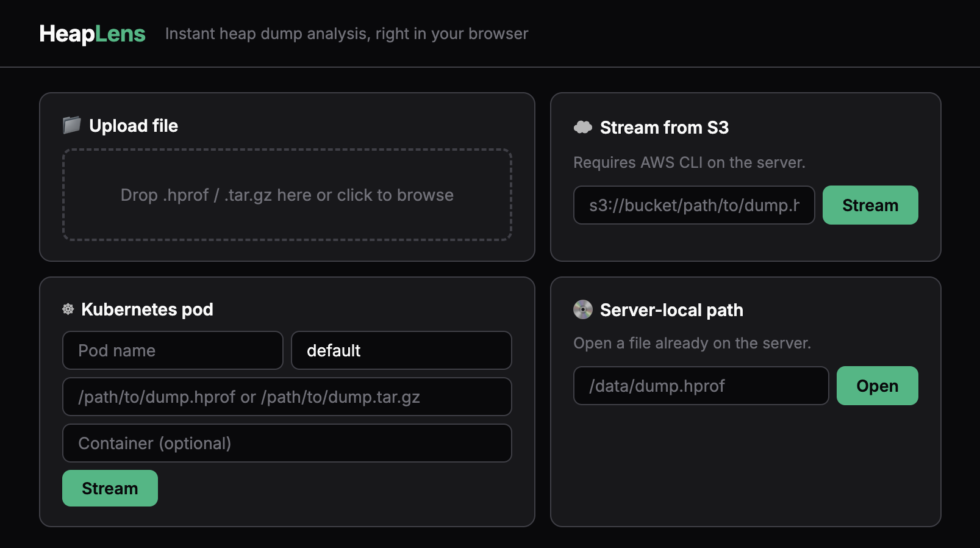Focus the Pod name input field
Screen dimensions: 980x548
173,350
